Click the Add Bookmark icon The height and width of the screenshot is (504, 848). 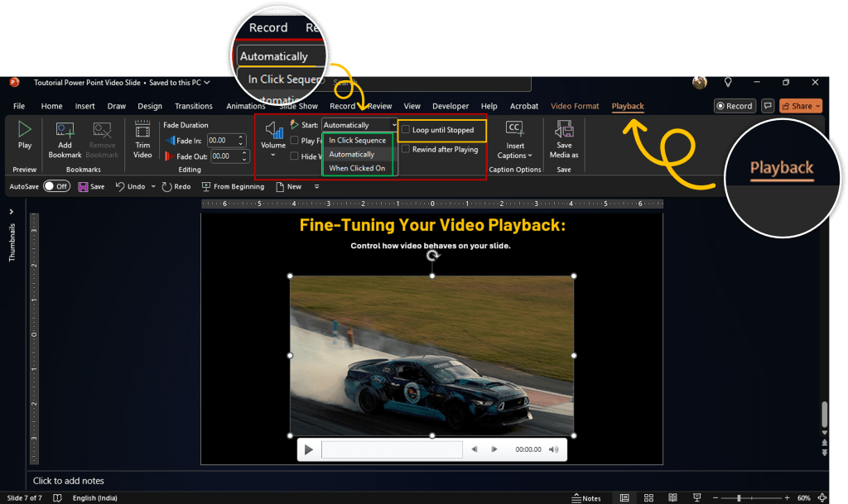tap(65, 131)
